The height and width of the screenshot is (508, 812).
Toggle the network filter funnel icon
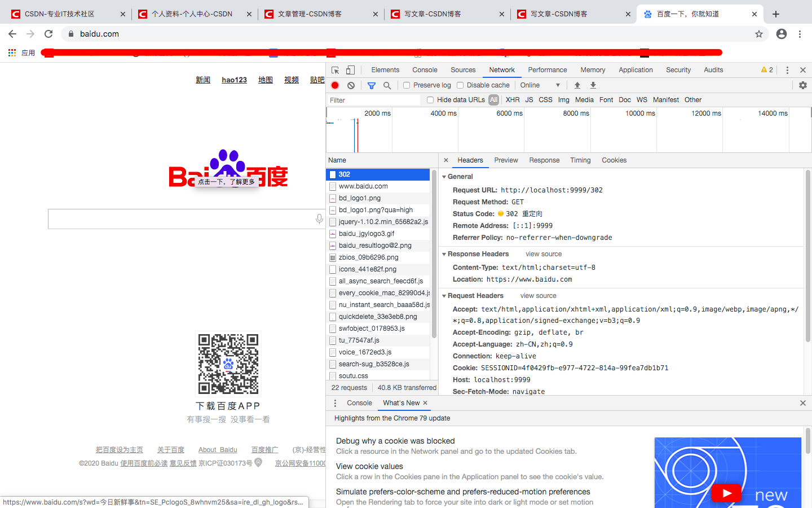[372, 85]
